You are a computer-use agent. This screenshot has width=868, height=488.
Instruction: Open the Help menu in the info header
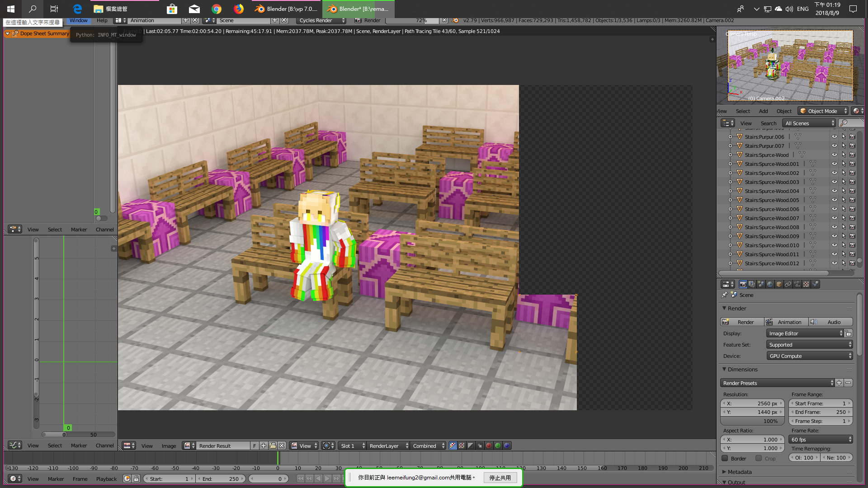tap(102, 20)
